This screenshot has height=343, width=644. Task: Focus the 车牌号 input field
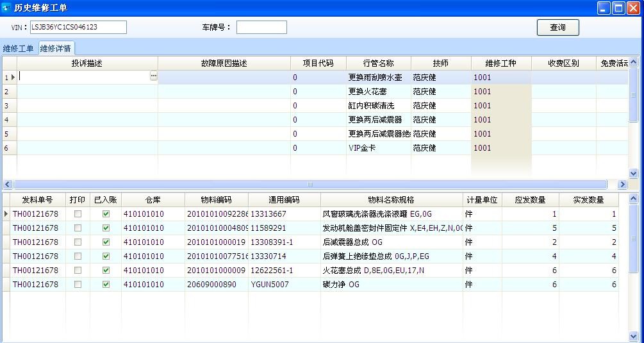(x=261, y=27)
